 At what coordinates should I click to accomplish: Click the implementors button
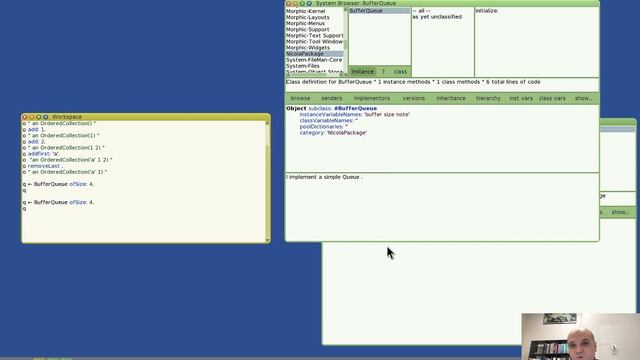[x=372, y=98]
